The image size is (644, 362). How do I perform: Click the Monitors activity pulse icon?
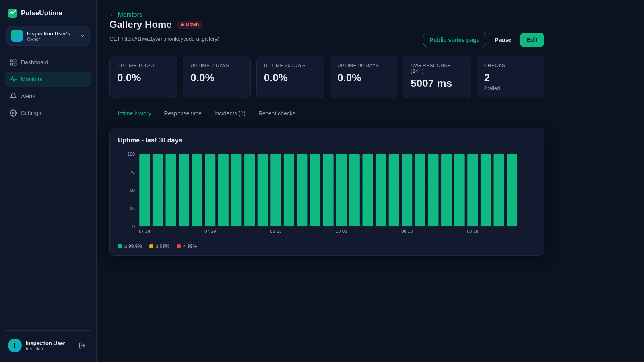[x=13, y=79]
